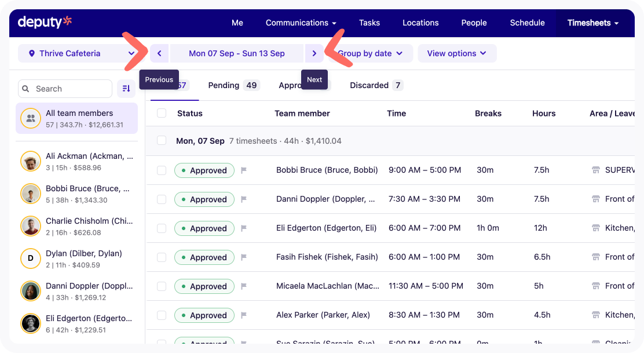The height and width of the screenshot is (353, 644).
Task: Open the Tasks page
Action: 369,23
